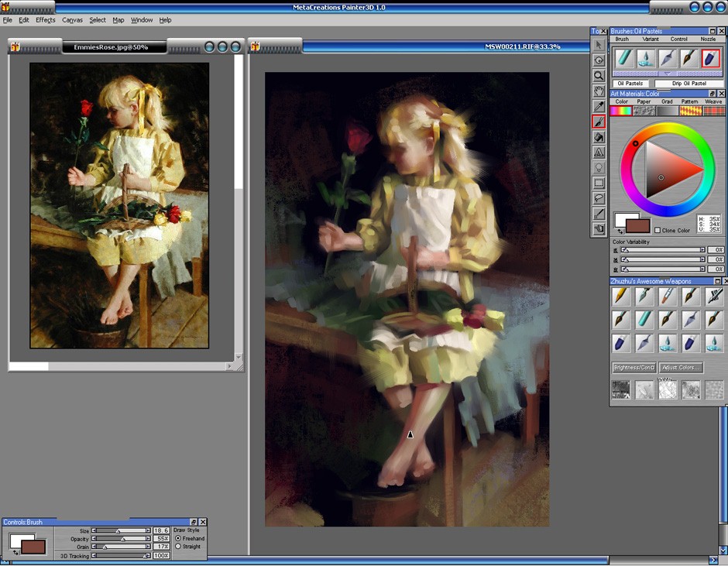Click the brown color swatch in Controls:Brush

[33, 547]
